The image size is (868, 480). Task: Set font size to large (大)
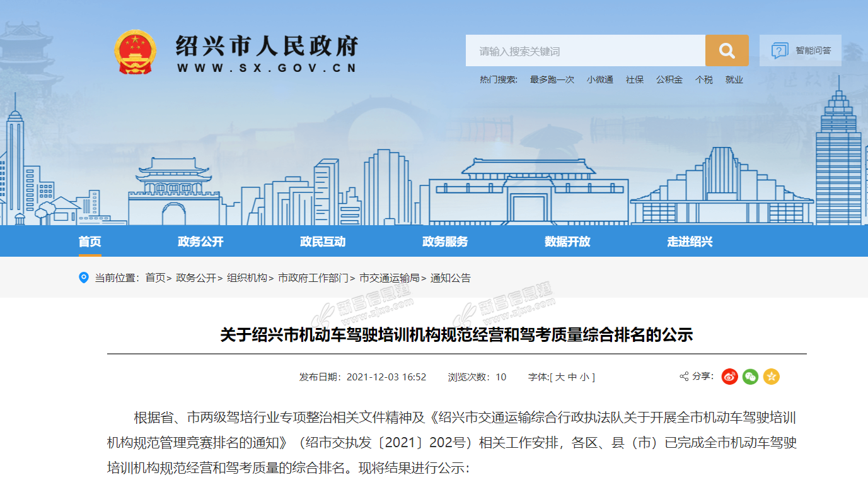[x=559, y=377]
